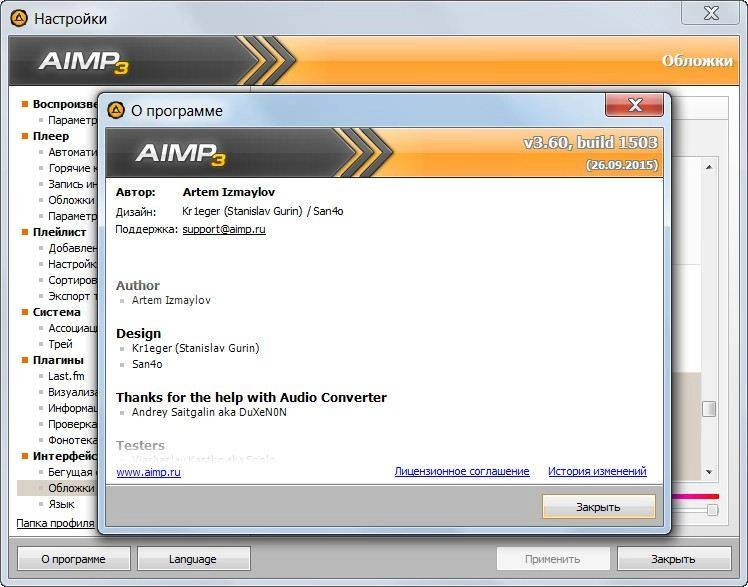
Task: Select the Горячие entry under Плеер
Action: coord(73,168)
